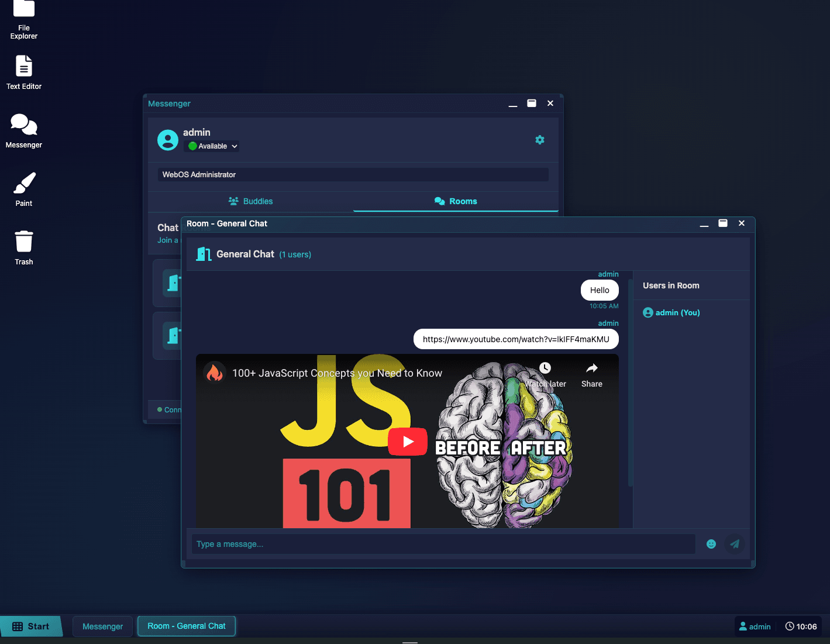Open the video title 100+ JavaScript Concepts
Image resolution: width=830 pixels, height=644 pixels.
pyautogui.click(x=337, y=373)
